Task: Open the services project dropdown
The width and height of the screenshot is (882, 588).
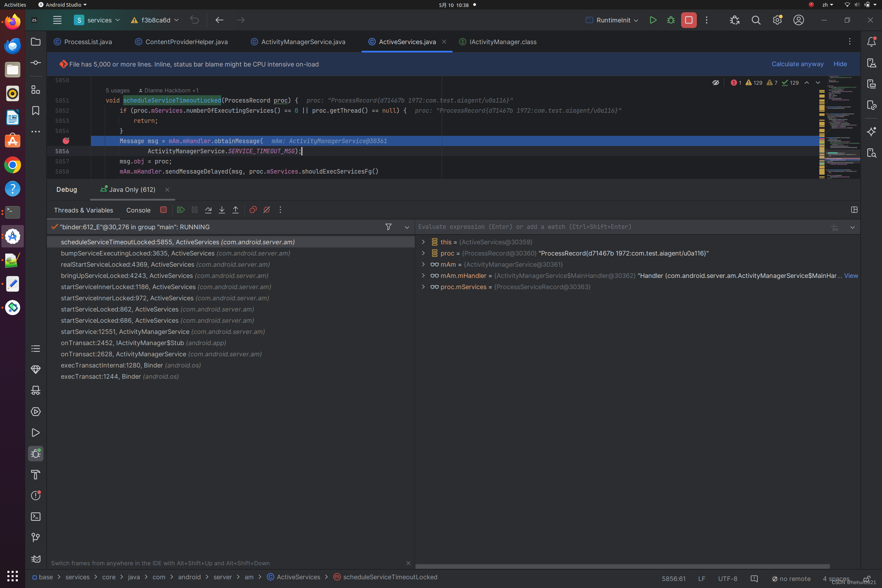Action: tap(97, 20)
